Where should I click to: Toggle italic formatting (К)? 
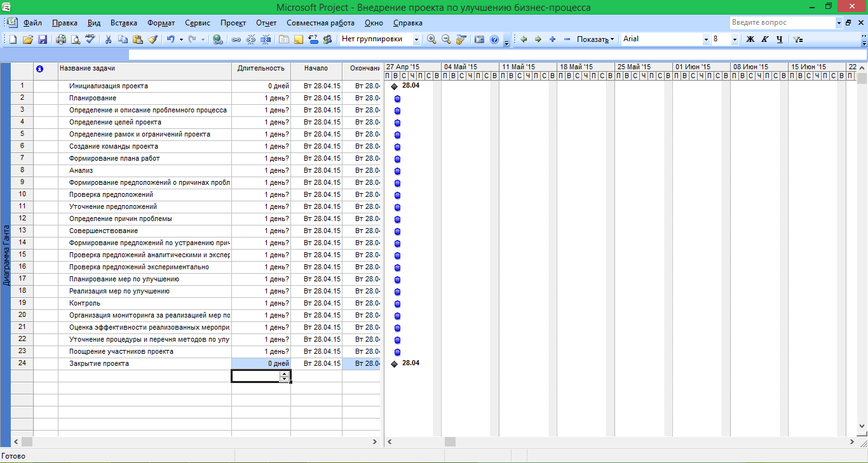tap(764, 39)
